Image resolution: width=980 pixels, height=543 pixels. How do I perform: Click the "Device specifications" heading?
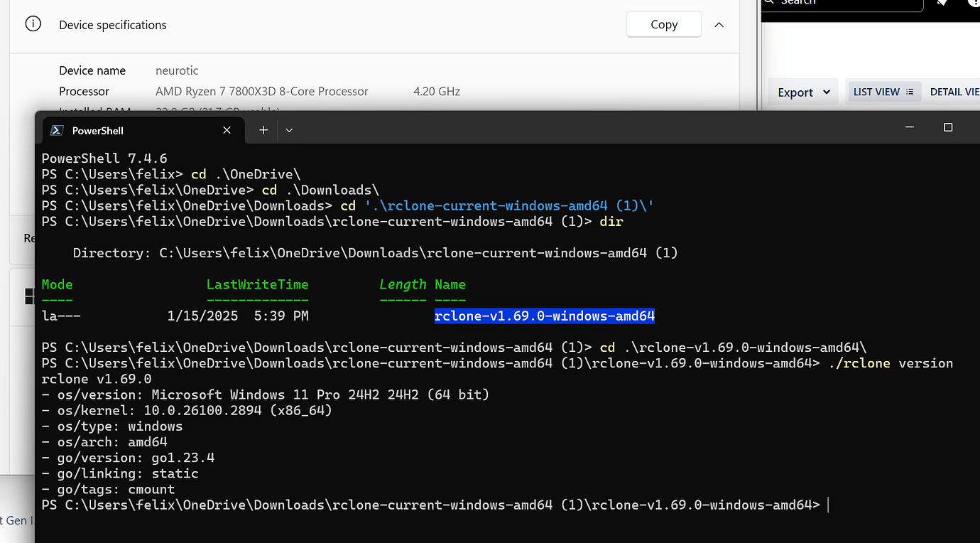[113, 25]
